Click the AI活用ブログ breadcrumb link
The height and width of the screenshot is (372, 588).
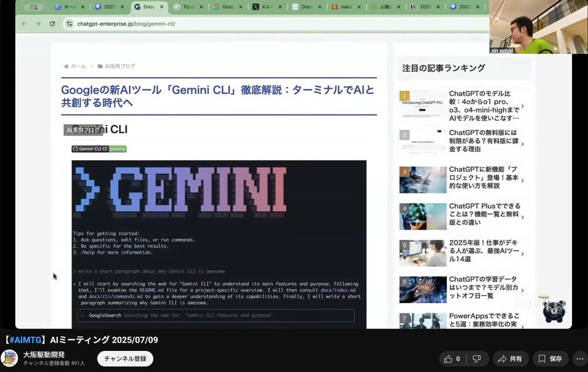[x=120, y=66]
